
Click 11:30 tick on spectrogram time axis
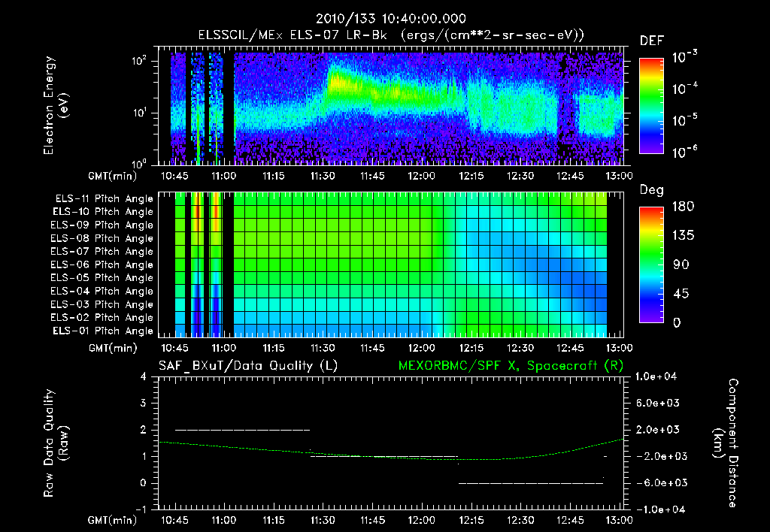coord(323,176)
